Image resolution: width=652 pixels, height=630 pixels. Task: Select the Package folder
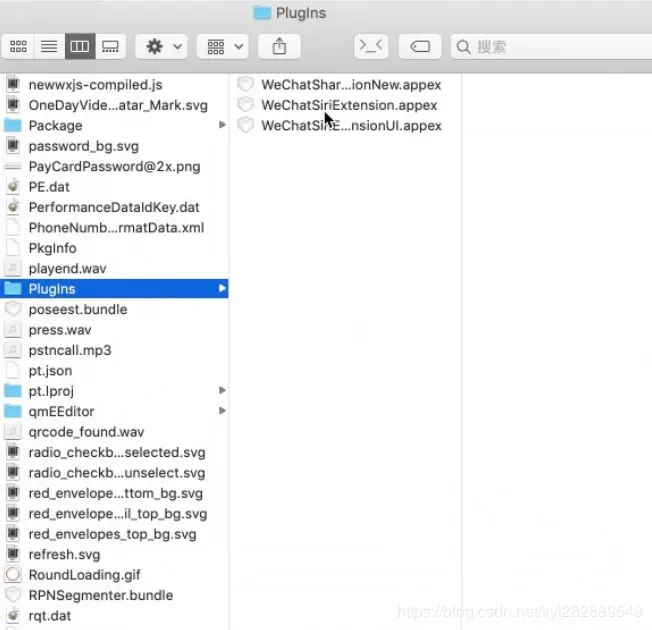[114, 126]
